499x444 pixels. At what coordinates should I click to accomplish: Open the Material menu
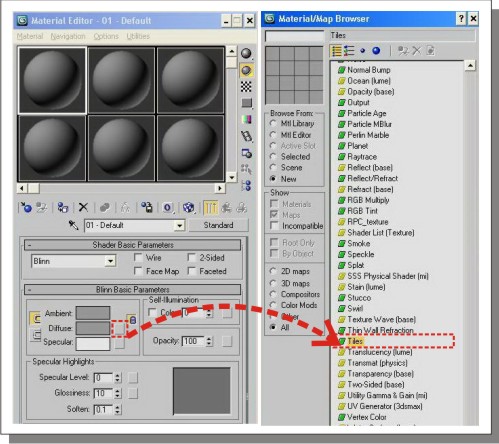point(30,36)
